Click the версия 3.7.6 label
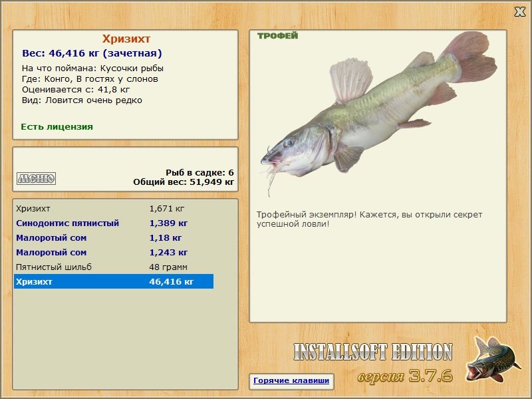This screenshot has height=399, width=532. [405, 376]
